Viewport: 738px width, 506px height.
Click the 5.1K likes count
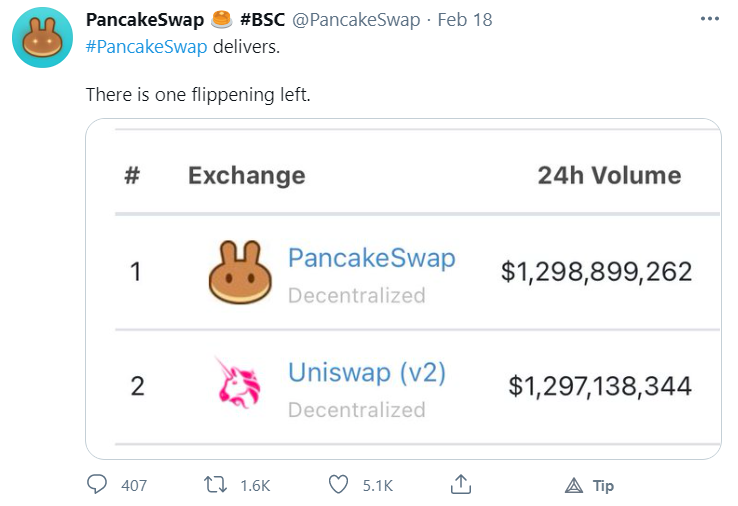pos(377,486)
